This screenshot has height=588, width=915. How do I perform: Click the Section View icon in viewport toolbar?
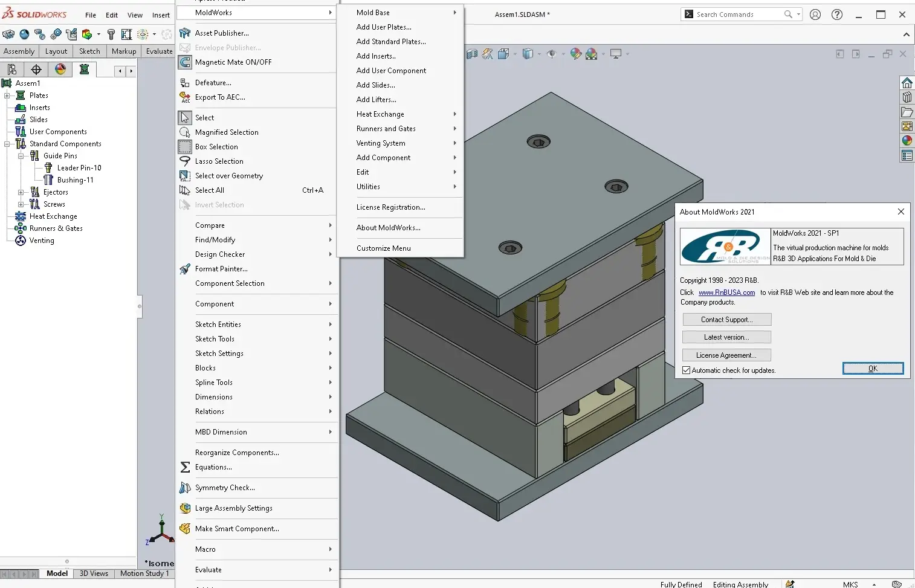pyautogui.click(x=472, y=54)
